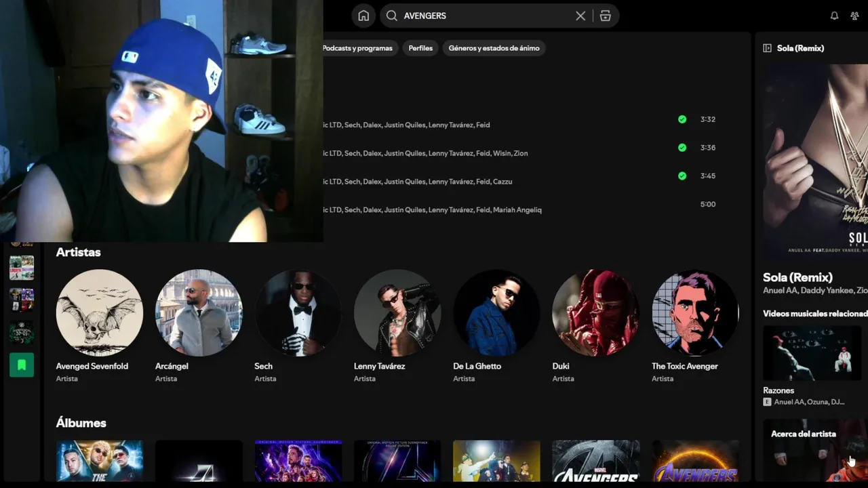Open Arcángel artist image
The height and width of the screenshot is (488, 868).
[x=199, y=313]
